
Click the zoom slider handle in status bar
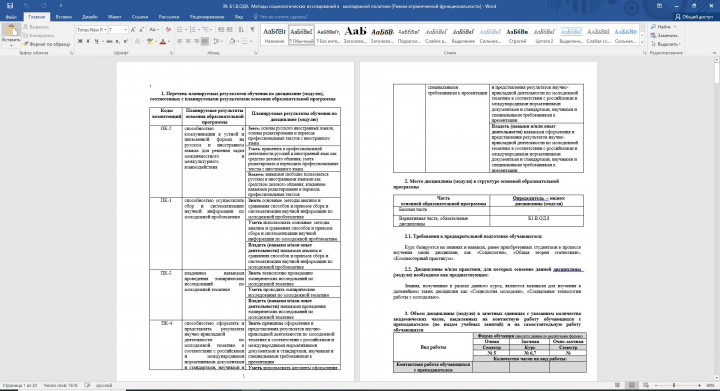click(x=674, y=385)
